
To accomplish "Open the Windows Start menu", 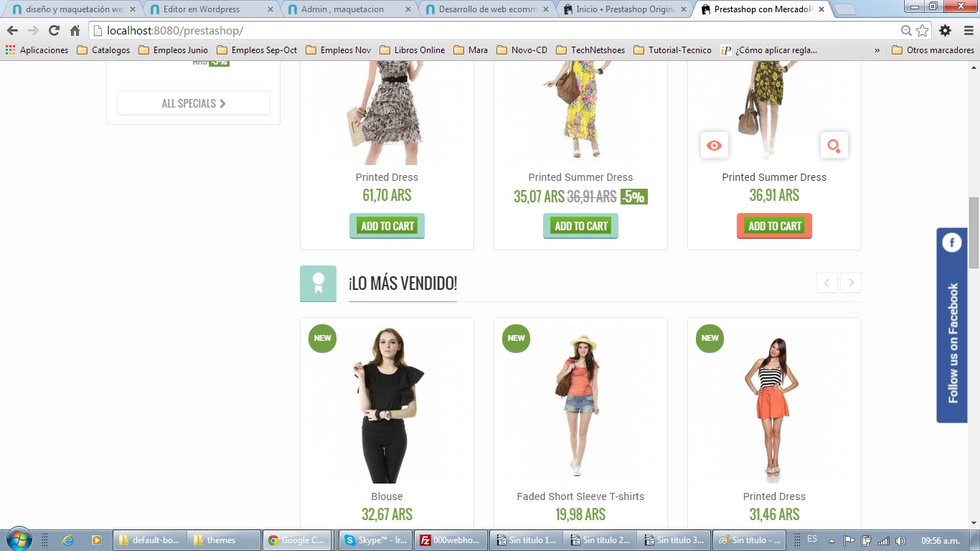I will tap(19, 540).
